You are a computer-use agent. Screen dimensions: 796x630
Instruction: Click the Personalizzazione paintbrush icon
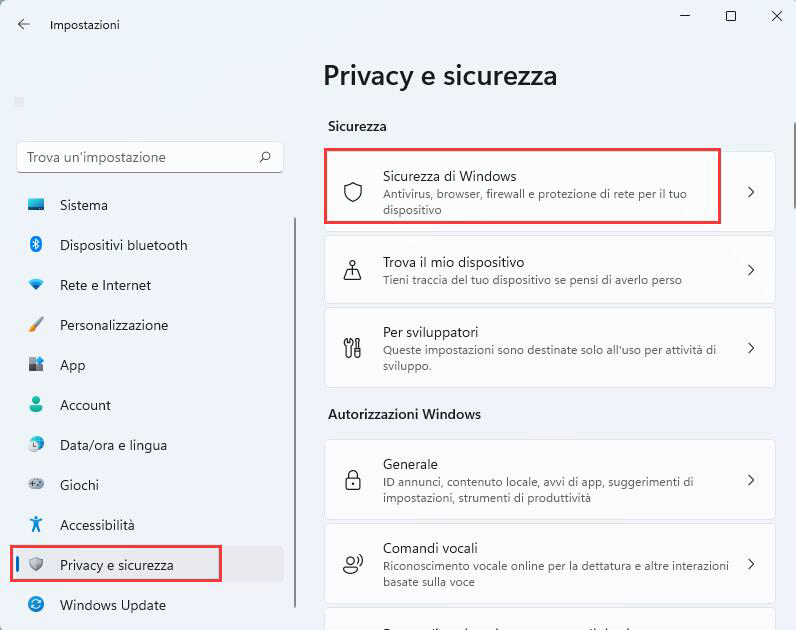[x=36, y=325]
